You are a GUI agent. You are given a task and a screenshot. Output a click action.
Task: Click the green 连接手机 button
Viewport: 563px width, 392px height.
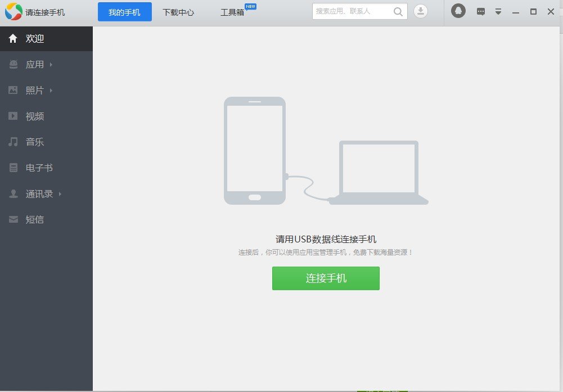coord(326,278)
